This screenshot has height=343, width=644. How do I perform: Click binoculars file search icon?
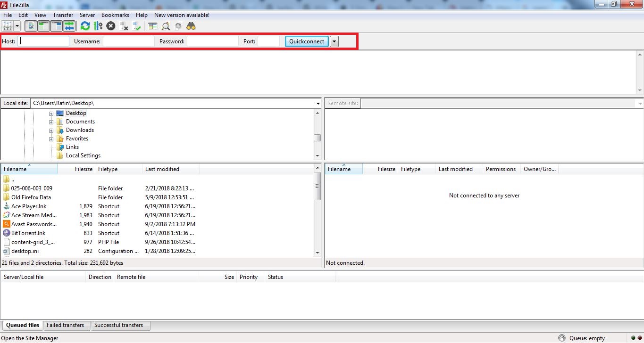191,26
